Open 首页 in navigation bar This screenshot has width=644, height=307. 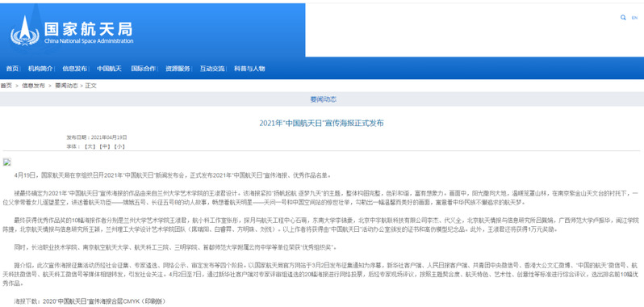point(12,69)
